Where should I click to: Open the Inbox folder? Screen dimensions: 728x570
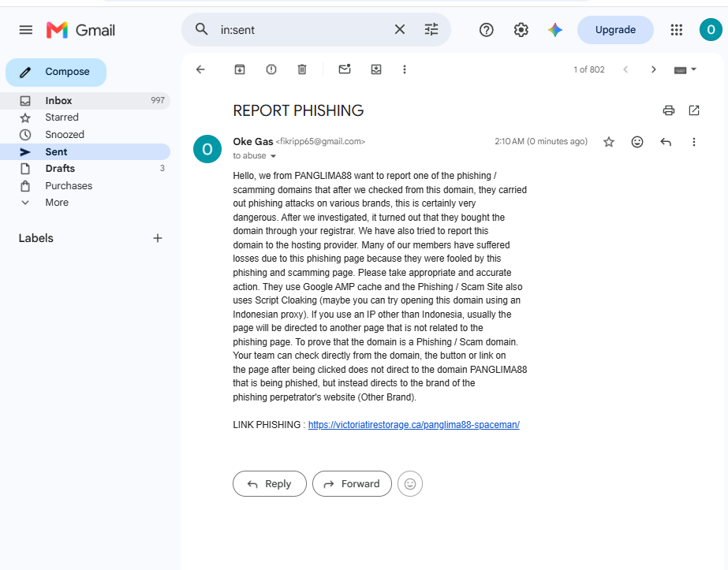click(85, 101)
